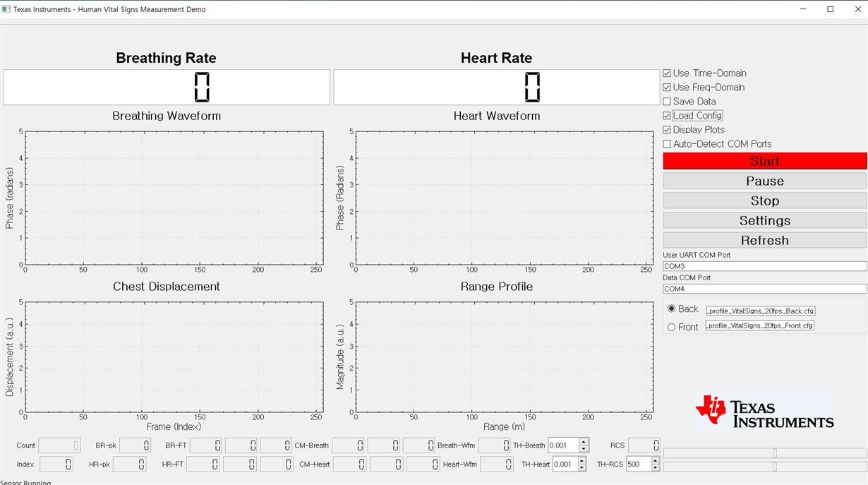Click the "Heart Rate" heading
The height and width of the screenshot is (485, 868).
[x=497, y=58]
